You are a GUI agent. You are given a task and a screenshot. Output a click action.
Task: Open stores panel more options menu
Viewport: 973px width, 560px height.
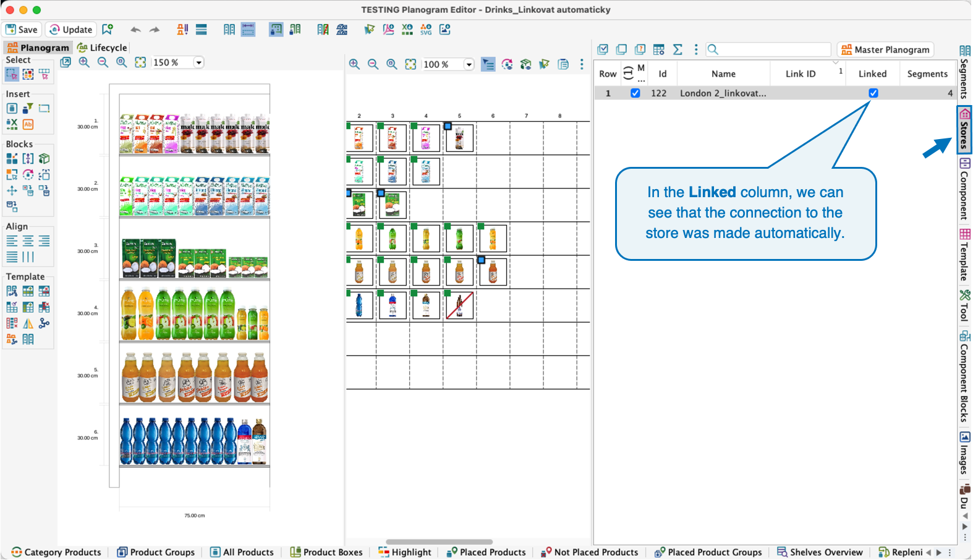[x=696, y=49]
